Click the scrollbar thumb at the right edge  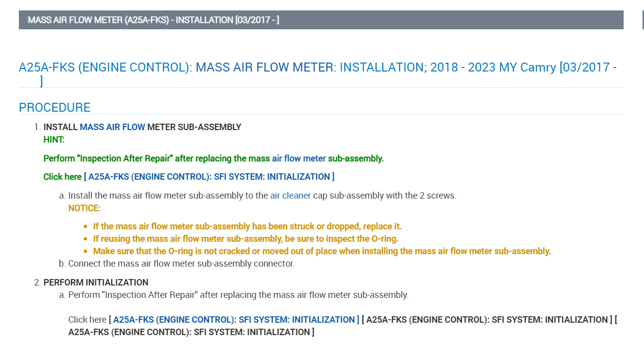(643, 20)
